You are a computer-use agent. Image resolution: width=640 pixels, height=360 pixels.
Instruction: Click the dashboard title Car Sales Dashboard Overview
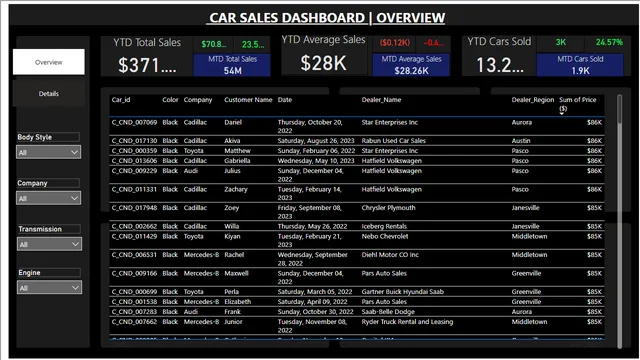point(327,18)
